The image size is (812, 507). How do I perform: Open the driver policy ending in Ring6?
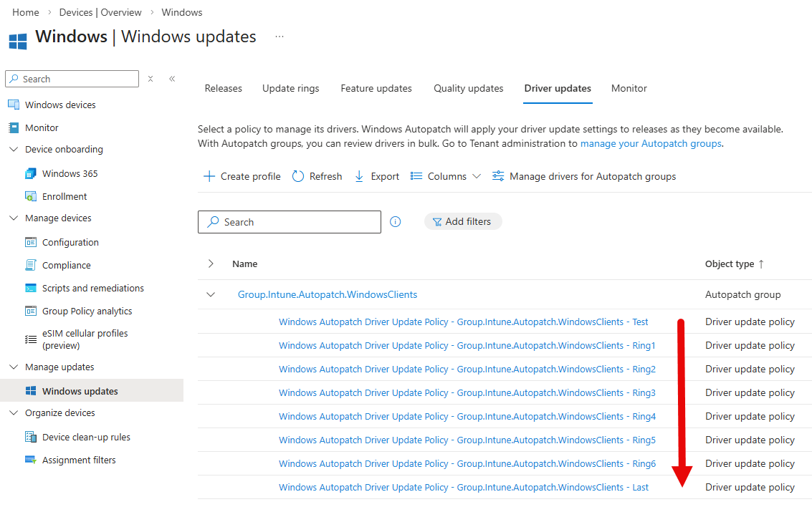467,463
